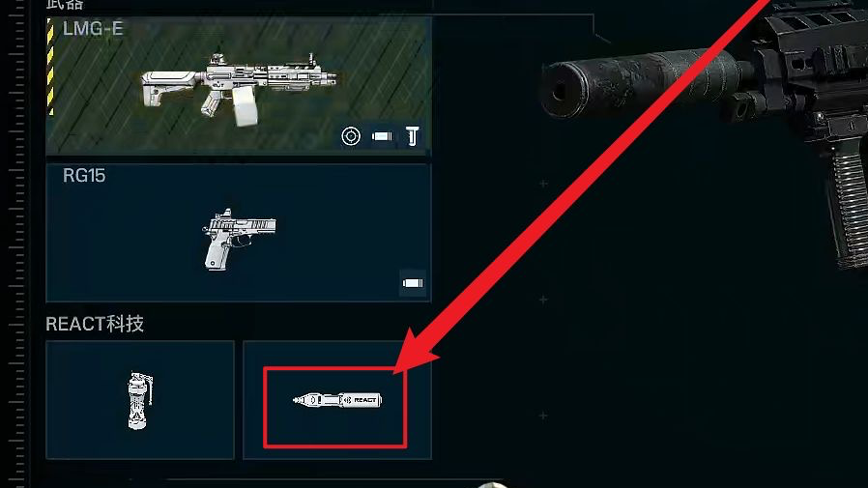868x488 pixels.
Task: Open the LMG-E sight attachment icon
Action: (351, 136)
